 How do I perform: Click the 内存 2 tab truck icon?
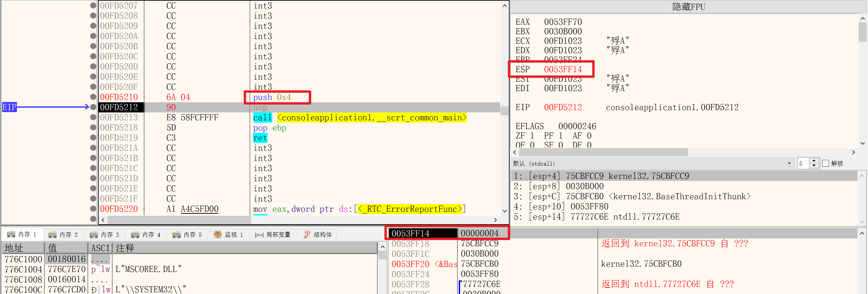coord(52,234)
